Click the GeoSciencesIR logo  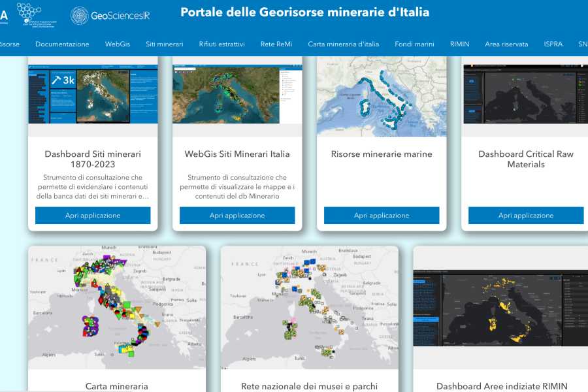pos(110,15)
